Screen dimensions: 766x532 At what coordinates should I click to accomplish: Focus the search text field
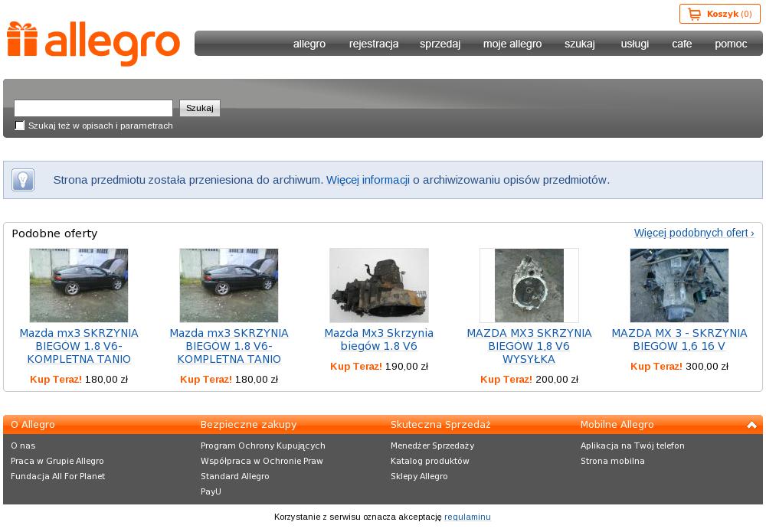coord(93,108)
